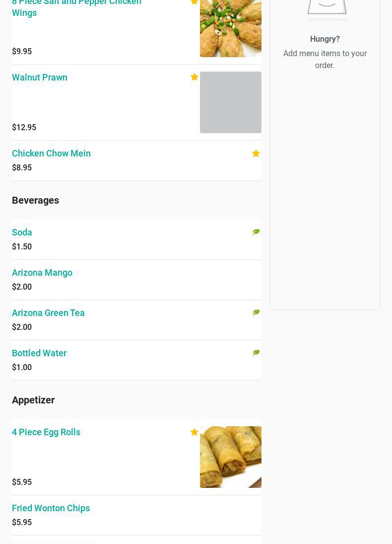Click the green leaf icon beside Soda

click(x=256, y=232)
